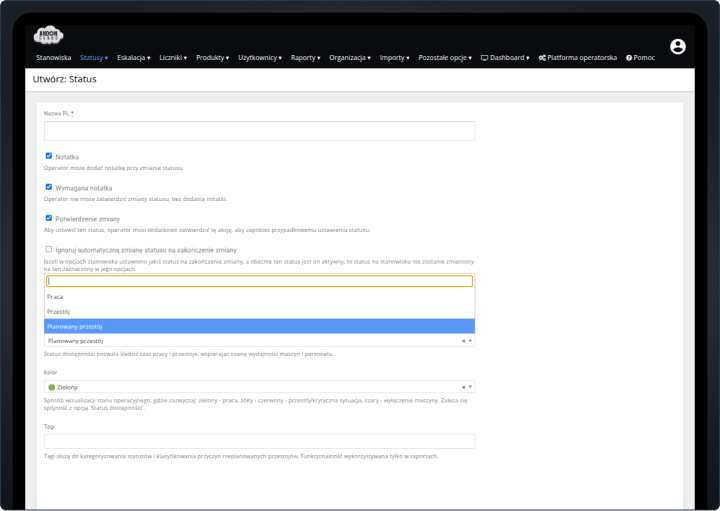Enable Ignoruj automatyczną zmianę statusu checkbox
The image size is (720, 511).
tap(49, 249)
